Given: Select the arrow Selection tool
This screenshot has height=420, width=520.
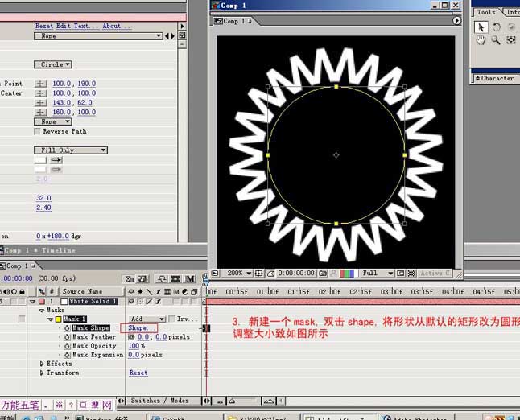Looking at the screenshot, I should pyautogui.click(x=481, y=27).
